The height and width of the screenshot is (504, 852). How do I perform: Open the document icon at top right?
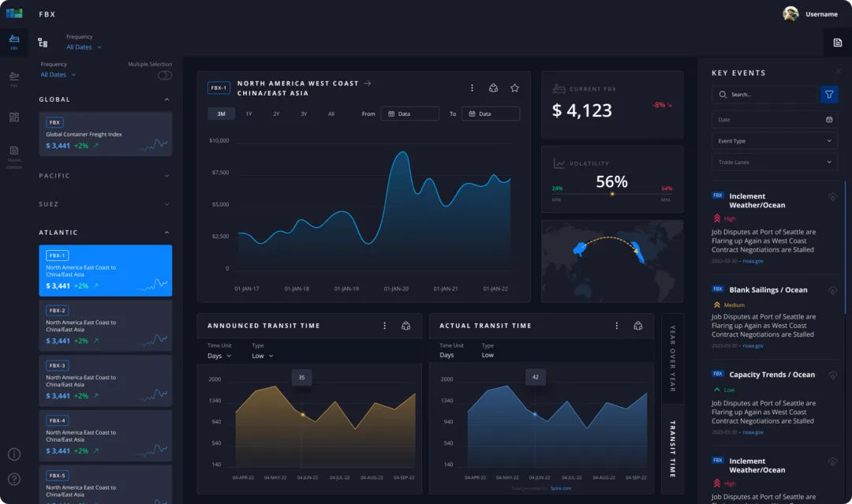point(837,43)
